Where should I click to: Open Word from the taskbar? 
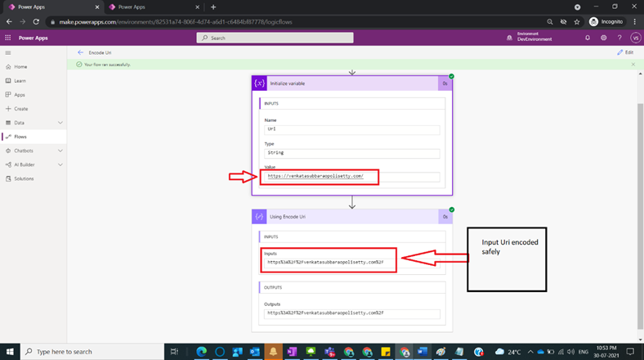point(423,352)
